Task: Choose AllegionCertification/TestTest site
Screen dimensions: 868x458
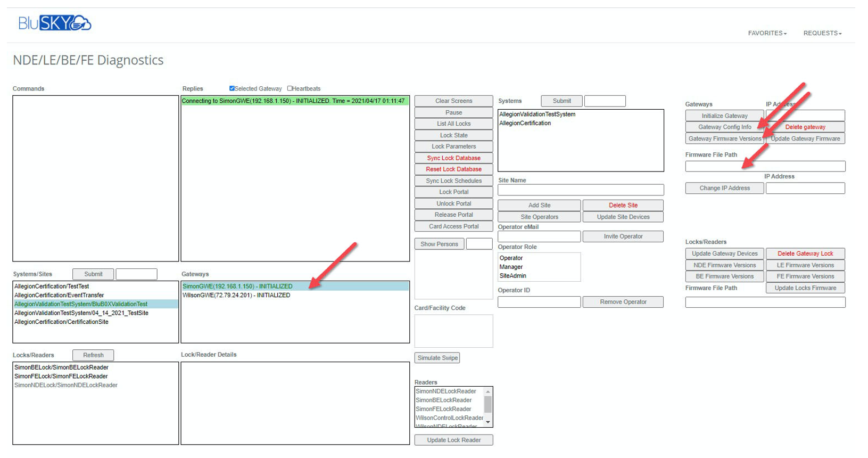Action: pos(52,287)
